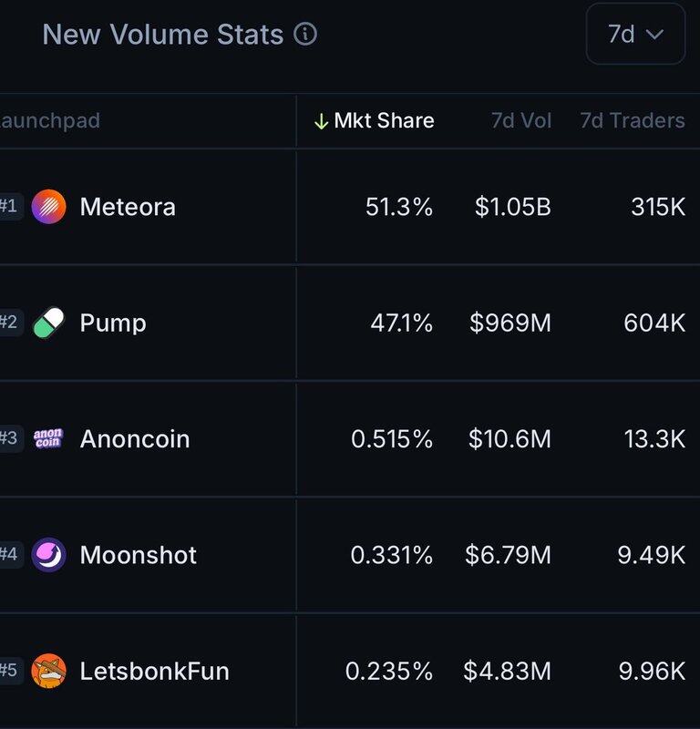
Task: Sort table by 7d Vol column
Action: click(x=521, y=120)
